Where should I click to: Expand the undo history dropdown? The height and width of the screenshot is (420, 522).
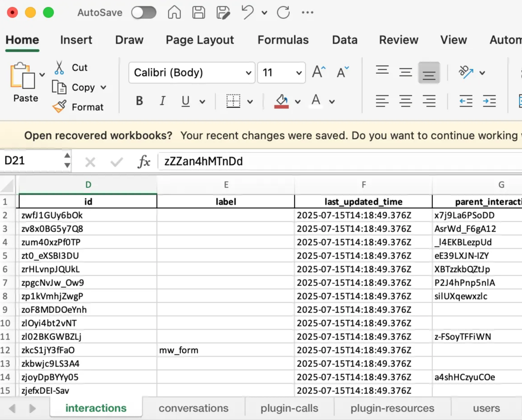(x=264, y=13)
